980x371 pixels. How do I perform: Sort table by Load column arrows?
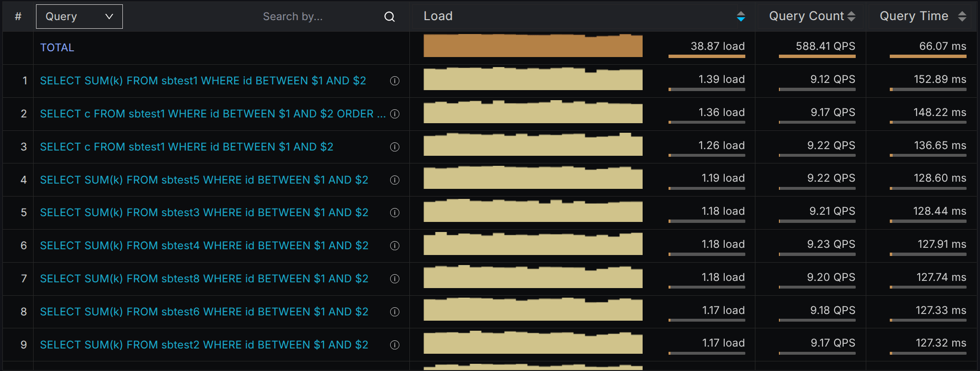click(x=741, y=17)
